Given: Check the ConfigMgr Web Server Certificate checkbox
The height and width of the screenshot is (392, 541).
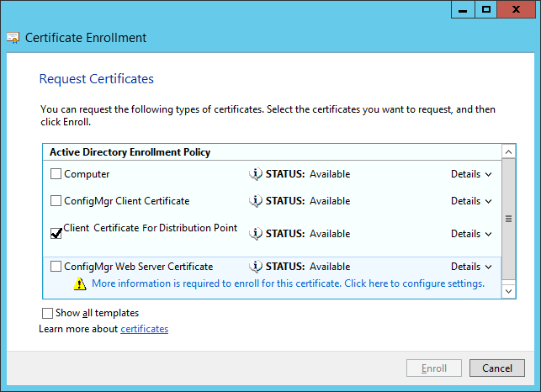Looking at the screenshot, I should [x=56, y=266].
